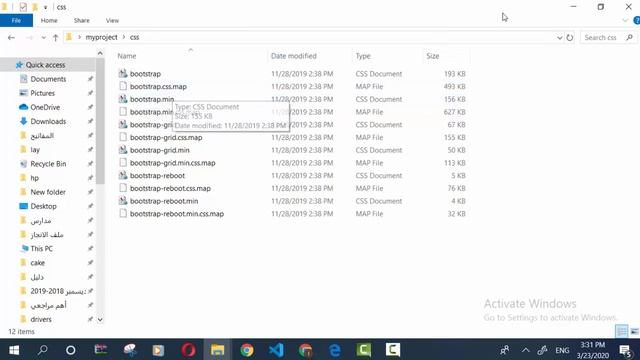Click ENG language indicator
640x360 pixels.
[562, 350]
